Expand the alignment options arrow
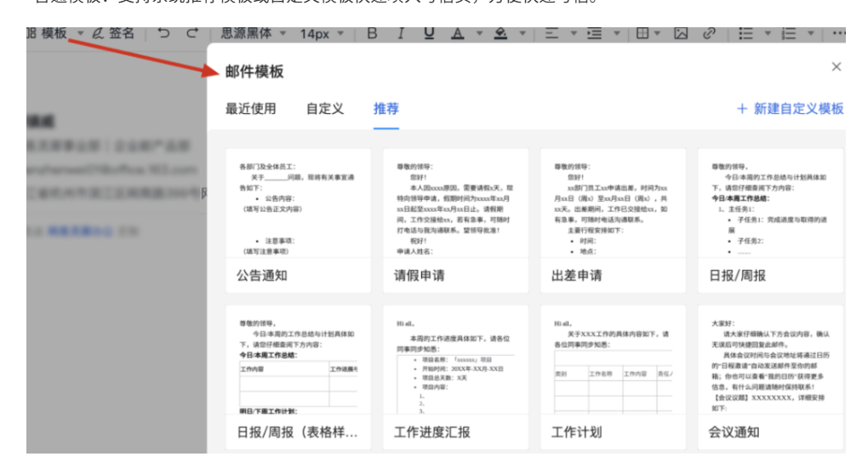 point(574,34)
